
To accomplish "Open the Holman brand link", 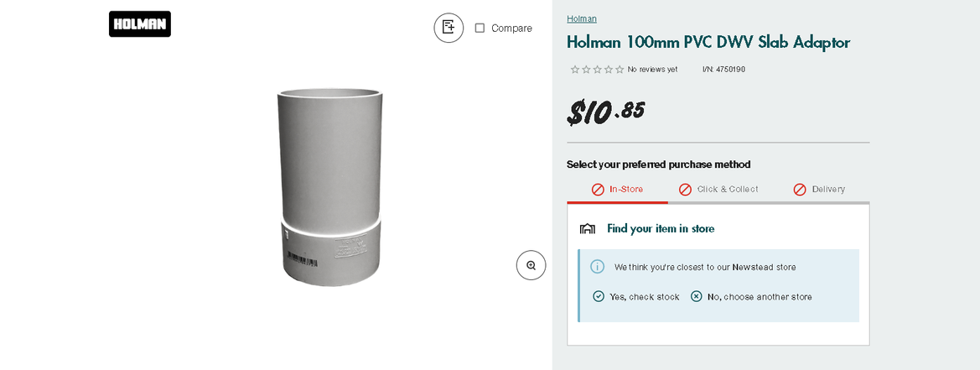I will pyautogui.click(x=582, y=18).
